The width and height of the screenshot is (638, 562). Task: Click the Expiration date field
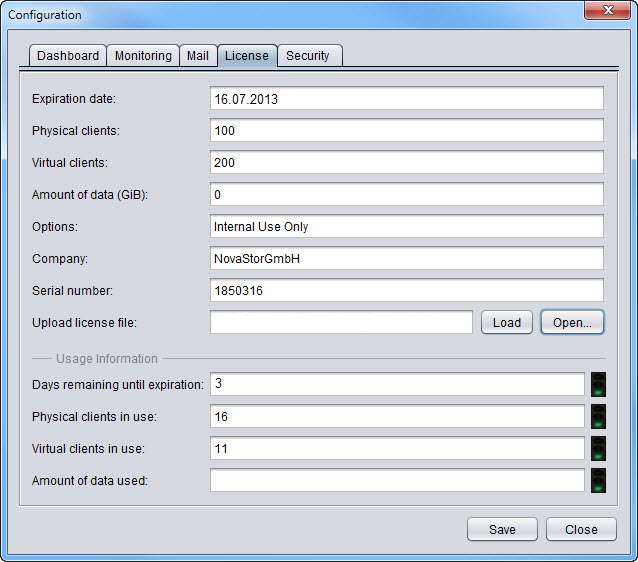(406, 98)
